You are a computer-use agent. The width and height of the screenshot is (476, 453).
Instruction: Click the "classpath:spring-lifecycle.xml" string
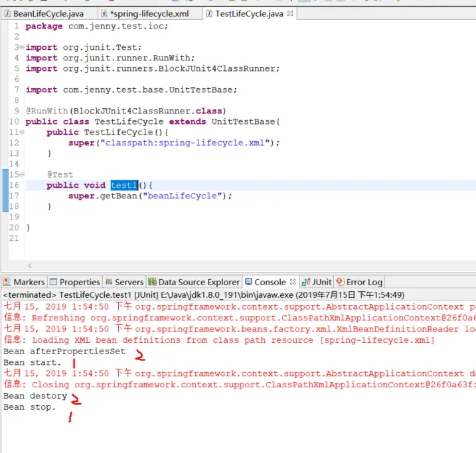(185, 143)
